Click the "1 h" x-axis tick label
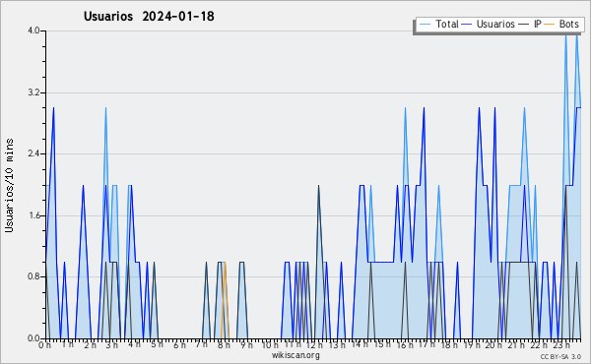The image size is (591, 364). tap(67, 344)
